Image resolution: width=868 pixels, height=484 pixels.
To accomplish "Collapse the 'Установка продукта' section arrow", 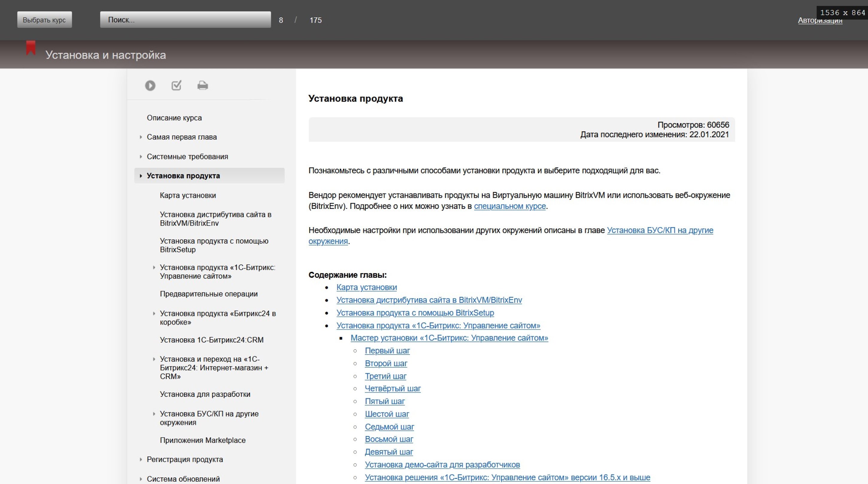I will click(x=141, y=176).
